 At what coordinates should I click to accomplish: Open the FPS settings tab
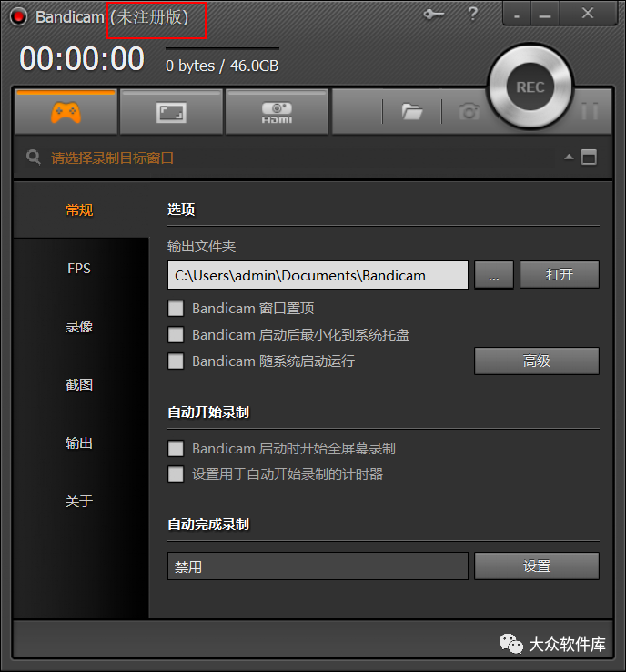point(79,269)
